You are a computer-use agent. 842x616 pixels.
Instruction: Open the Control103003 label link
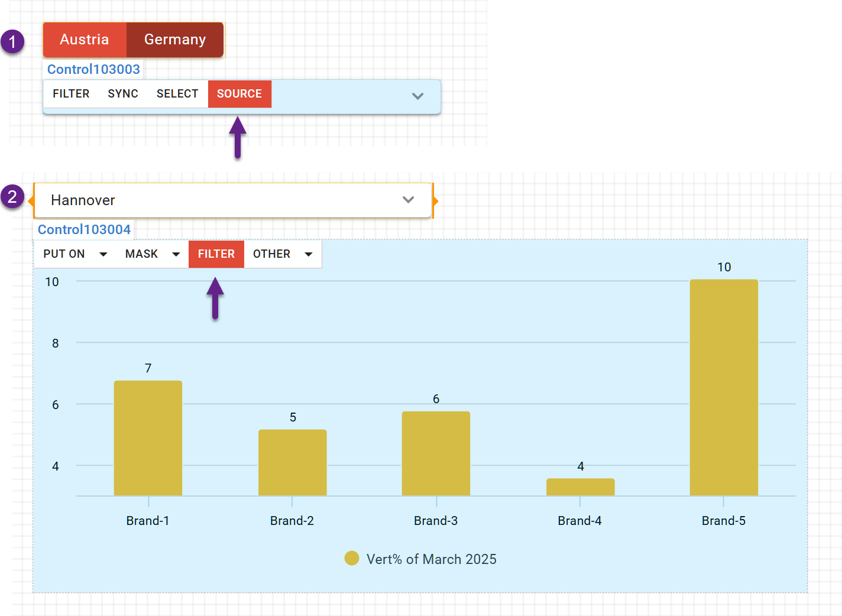pos(93,69)
